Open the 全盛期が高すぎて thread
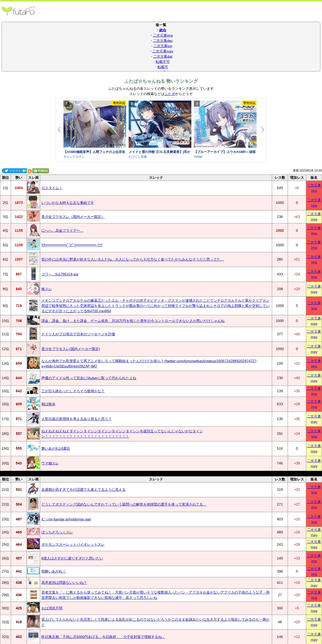The image size is (322, 644). click(84, 490)
